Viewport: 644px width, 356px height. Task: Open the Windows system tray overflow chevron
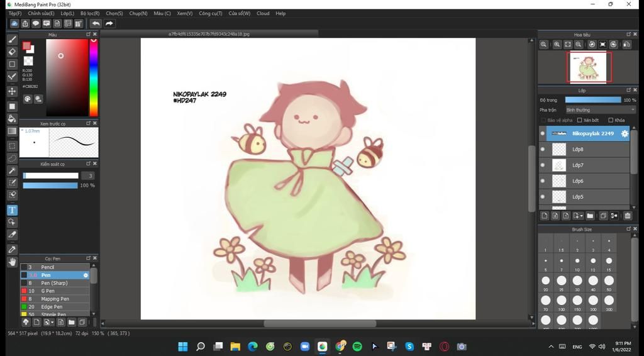click(x=551, y=347)
